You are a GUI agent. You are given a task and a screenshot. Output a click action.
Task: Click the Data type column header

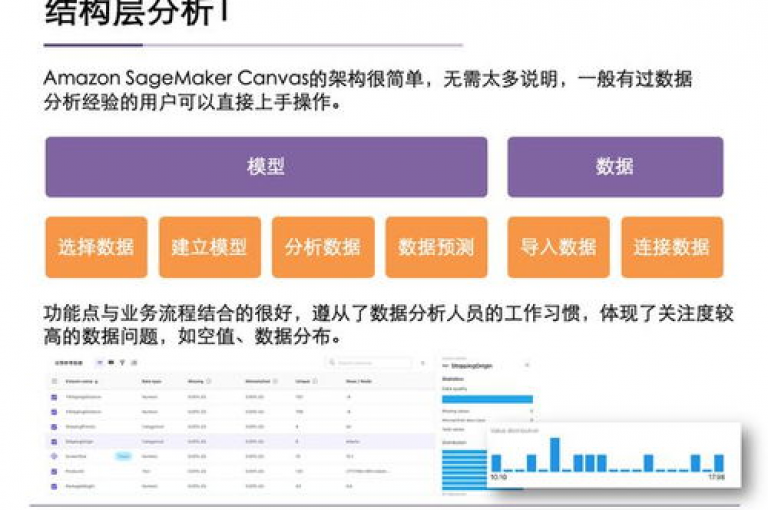151,381
